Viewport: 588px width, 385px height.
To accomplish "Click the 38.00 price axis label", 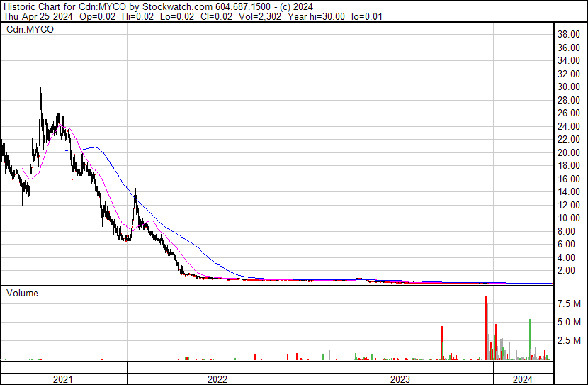I will 570,34.
